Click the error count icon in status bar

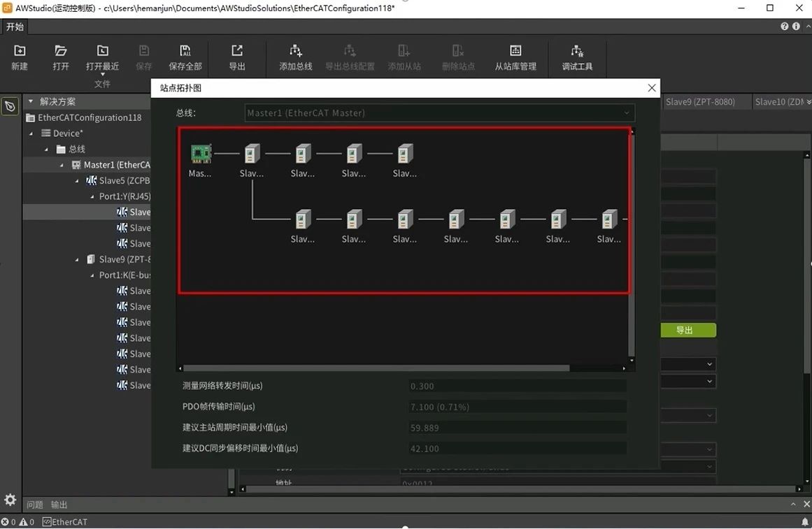click(5, 522)
